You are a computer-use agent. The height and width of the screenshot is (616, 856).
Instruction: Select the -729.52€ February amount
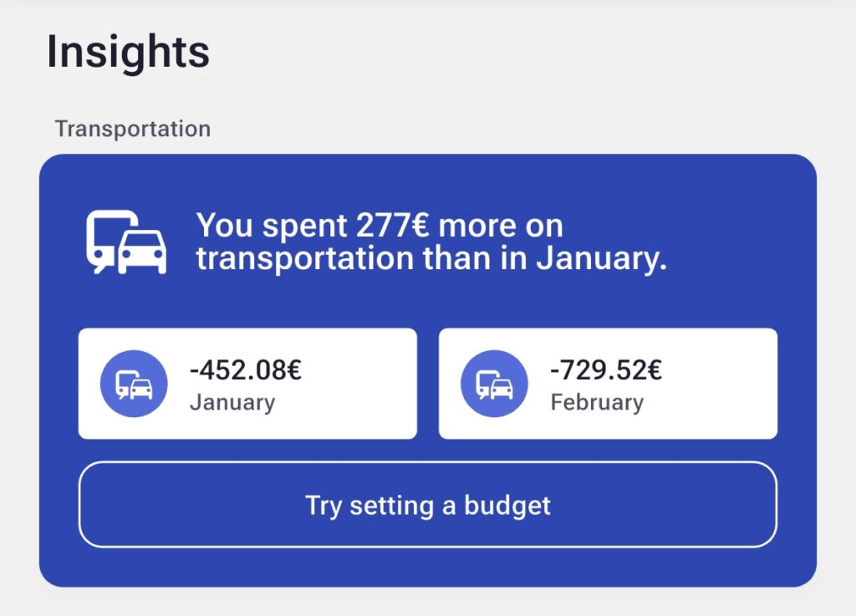[606, 369]
